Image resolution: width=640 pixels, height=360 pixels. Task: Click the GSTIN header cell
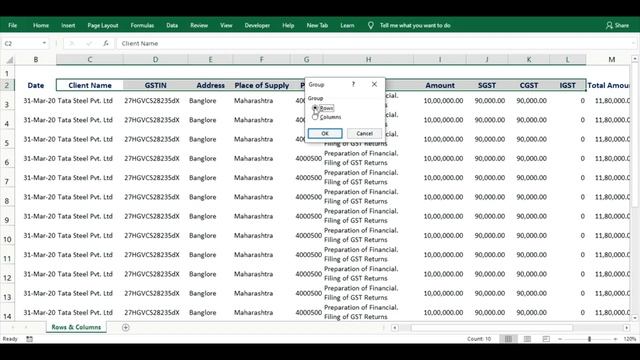[156, 85]
